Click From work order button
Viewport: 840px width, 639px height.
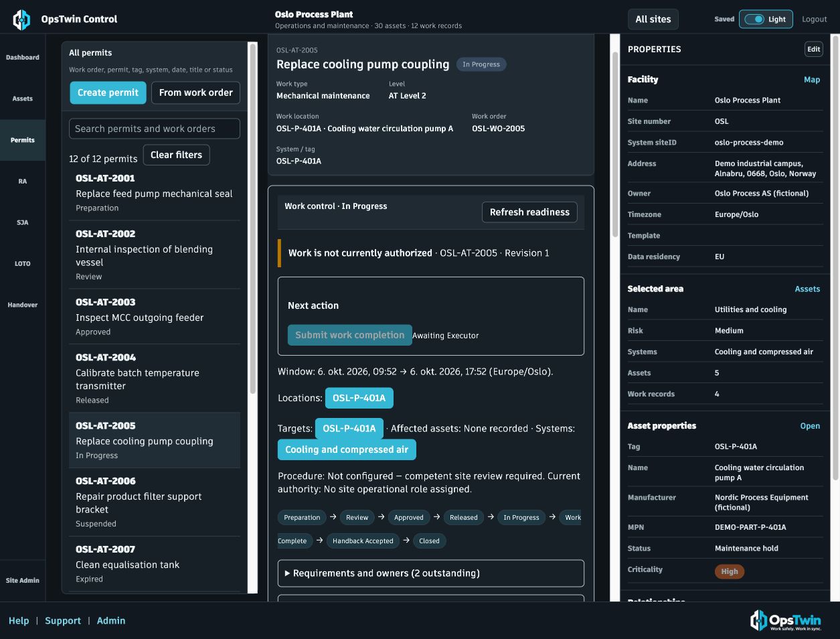[195, 92]
